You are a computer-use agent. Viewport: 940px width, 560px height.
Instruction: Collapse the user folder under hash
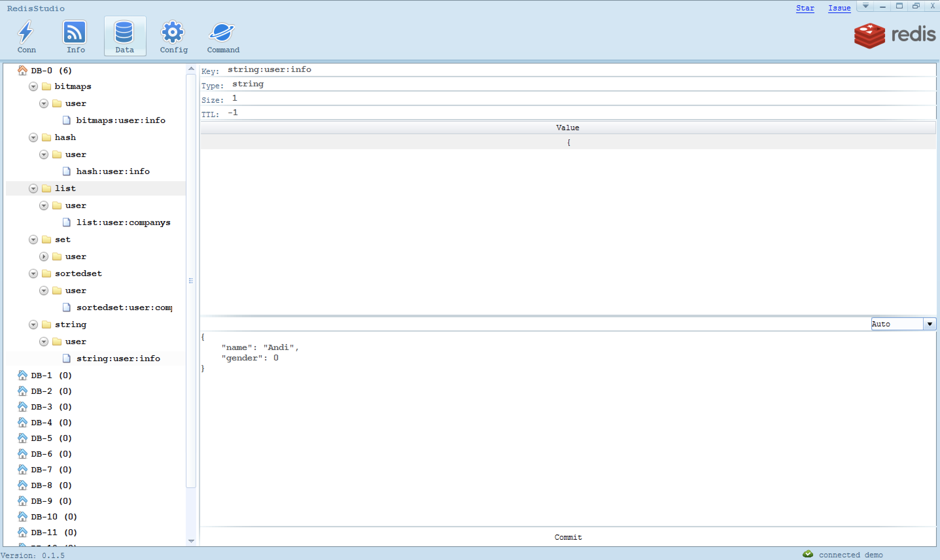coord(44,154)
